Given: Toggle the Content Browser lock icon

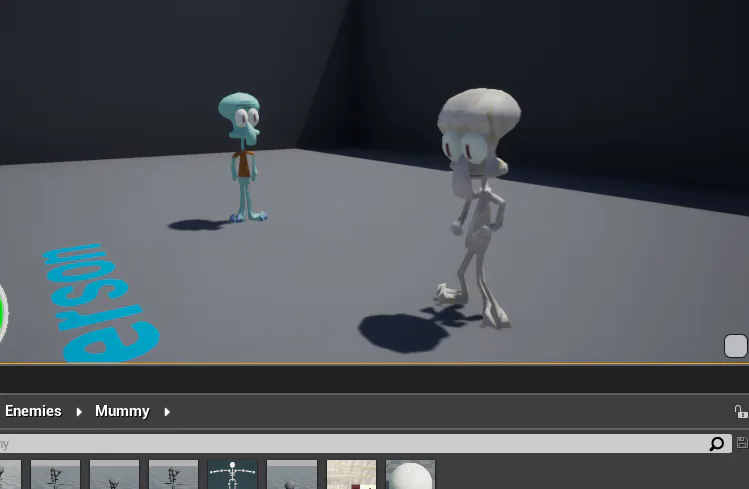Looking at the screenshot, I should (740, 412).
